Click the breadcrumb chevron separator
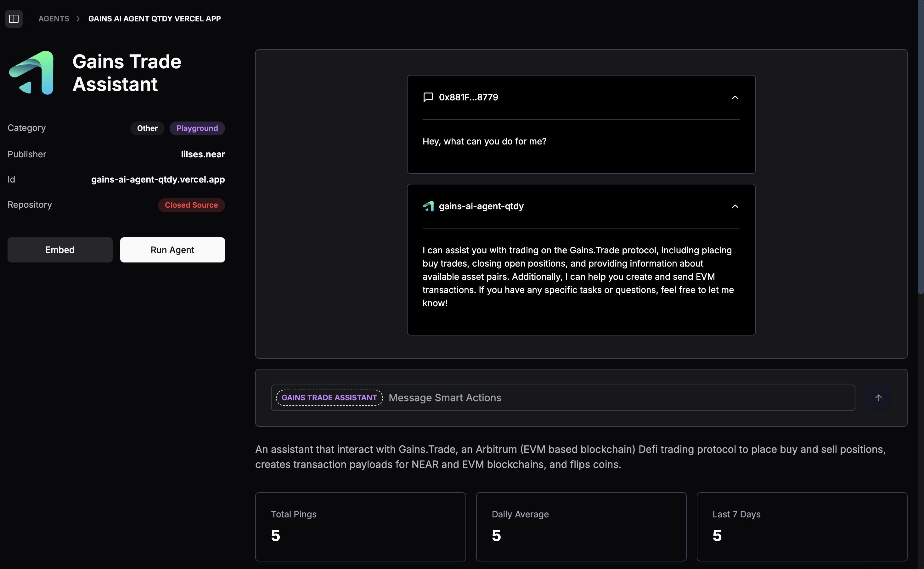 point(78,19)
